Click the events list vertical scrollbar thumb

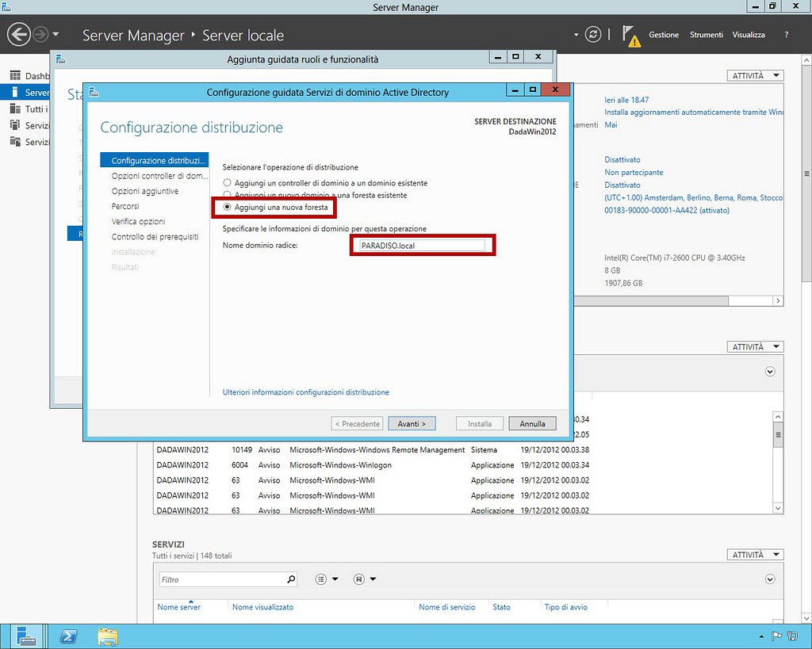click(x=778, y=435)
